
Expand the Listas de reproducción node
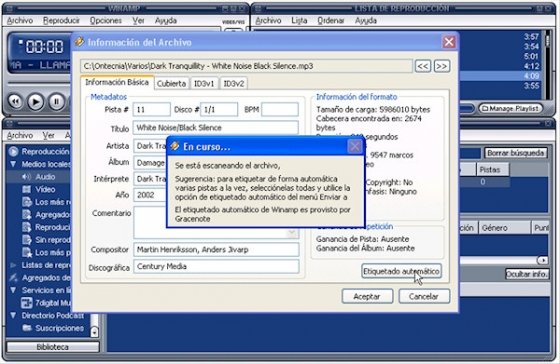pos(13,265)
